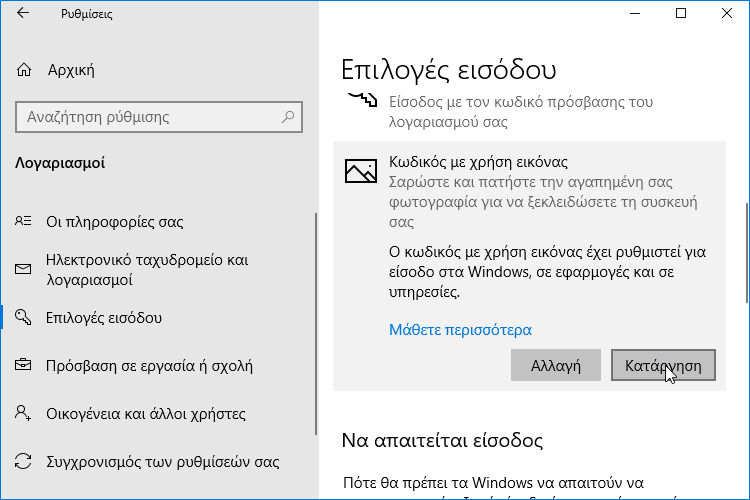Select Συγχρονισμός των ρυθμίσεών σας
Screen dimensions: 750x500
click(163, 462)
